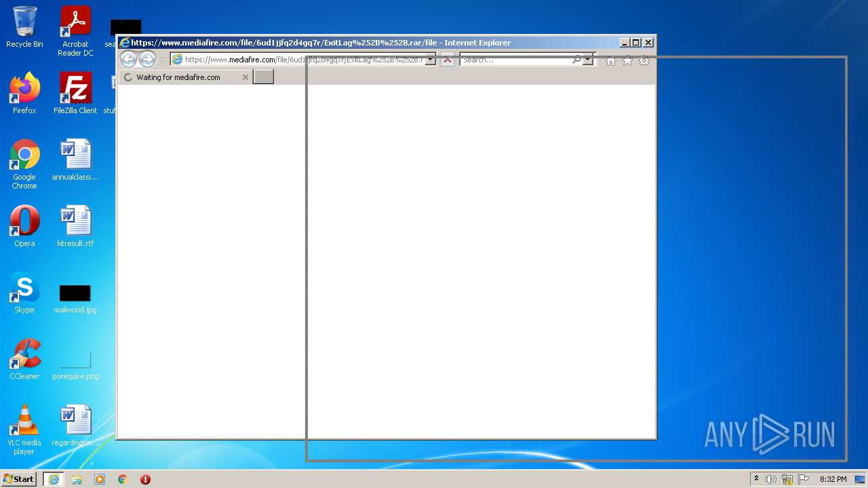
Task: Select the 'Waiting for mediafire.com' tab
Action: click(x=184, y=77)
